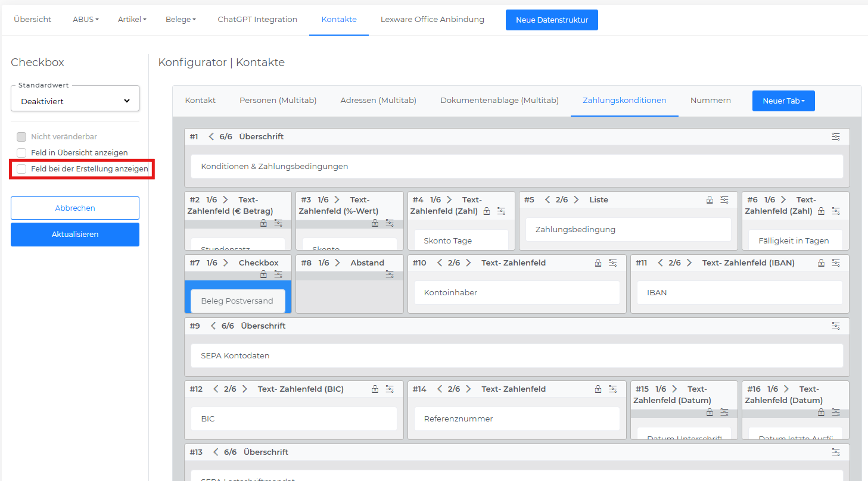868x481 pixels.
Task: Open settings icon of field #3 %-Wert
Action: pos(390,223)
